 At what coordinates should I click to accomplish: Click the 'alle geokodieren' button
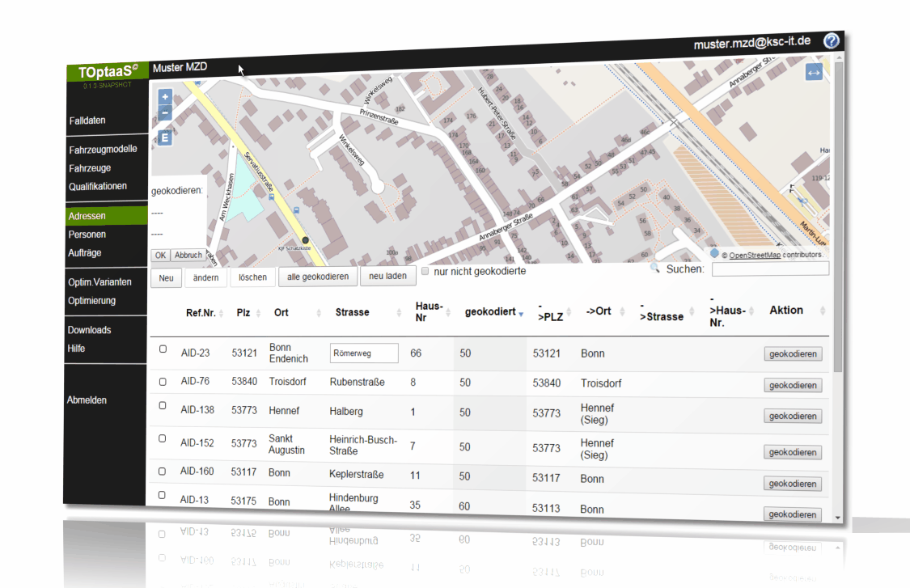317,277
